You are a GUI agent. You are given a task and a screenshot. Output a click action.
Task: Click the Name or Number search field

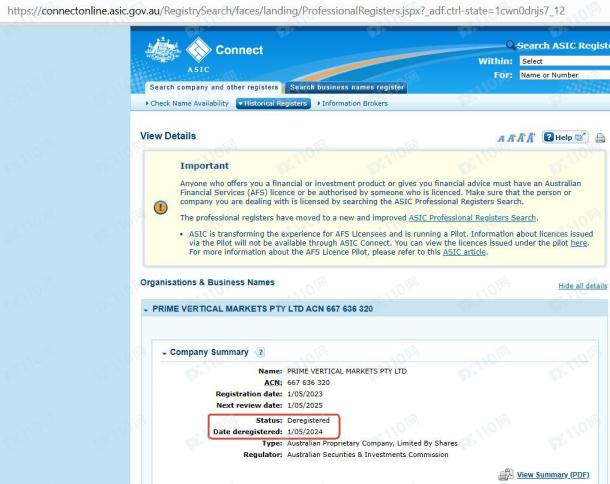click(564, 75)
